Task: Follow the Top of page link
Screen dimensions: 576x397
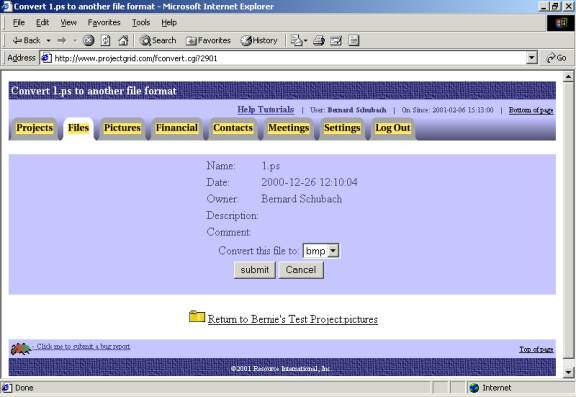Action: (x=536, y=349)
